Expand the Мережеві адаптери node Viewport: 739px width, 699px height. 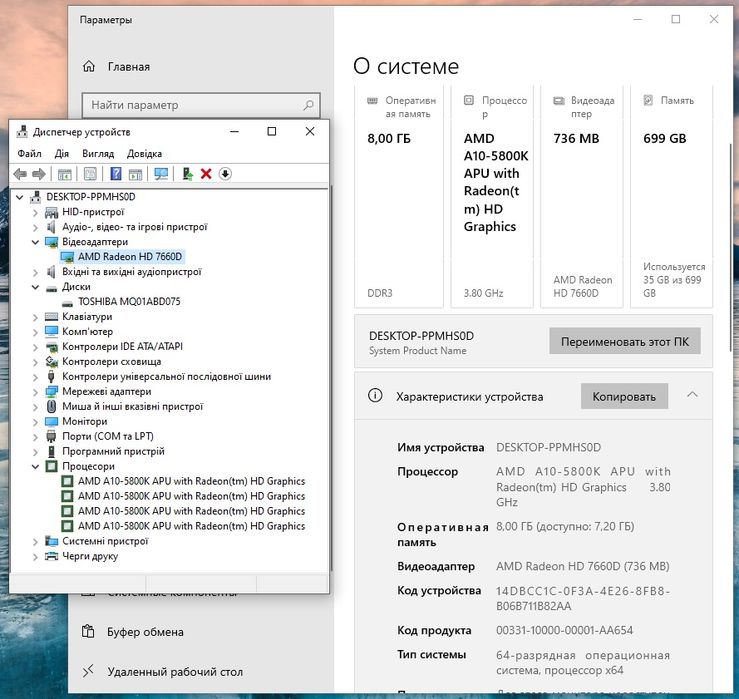pyautogui.click(x=35, y=392)
